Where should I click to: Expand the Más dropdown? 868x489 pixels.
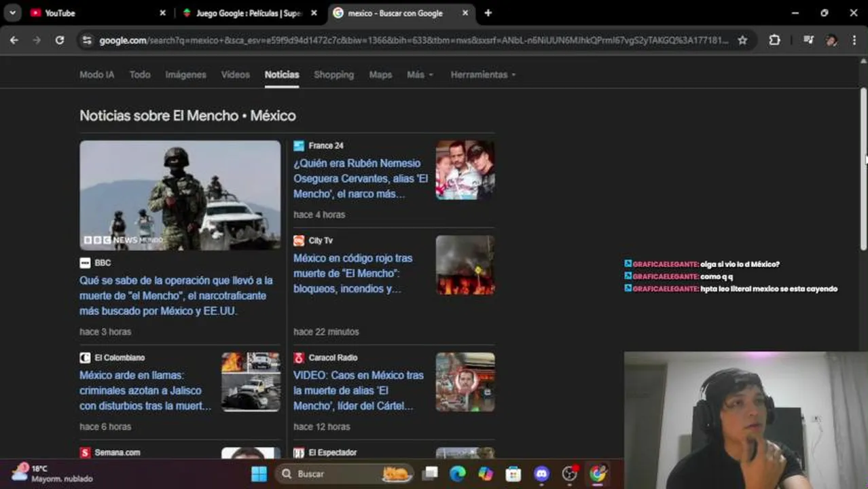pos(420,75)
